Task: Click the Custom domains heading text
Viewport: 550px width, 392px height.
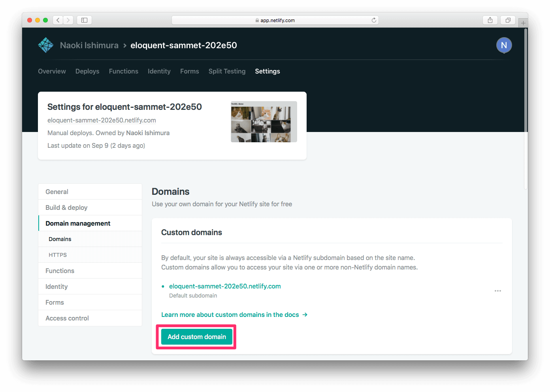Action: [x=192, y=232]
